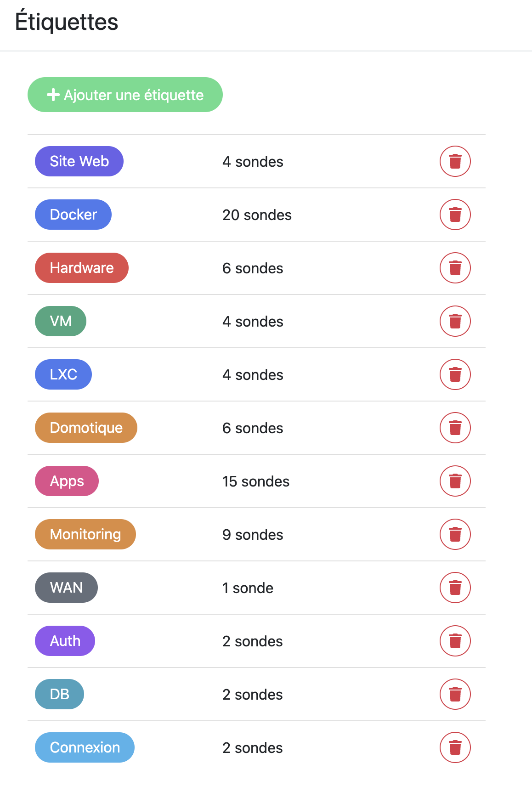Select the Connexion blue tag
This screenshot has width=532, height=792.
(x=85, y=747)
